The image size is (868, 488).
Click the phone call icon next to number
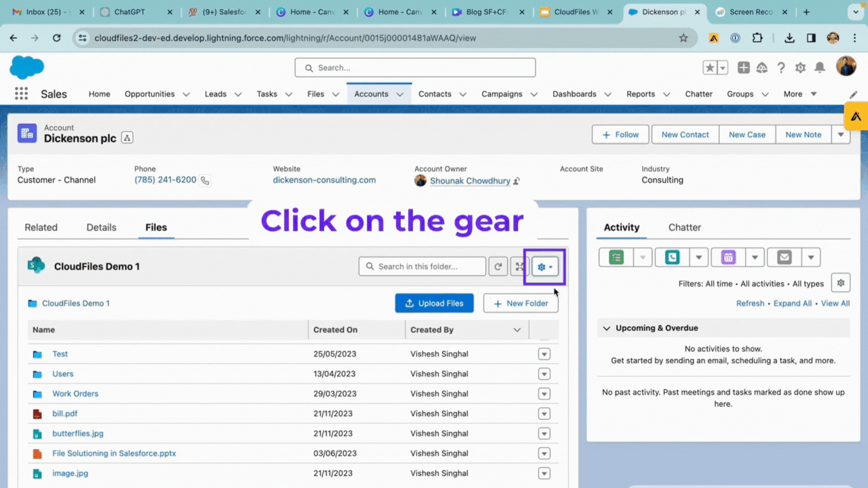[x=205, y=180]
